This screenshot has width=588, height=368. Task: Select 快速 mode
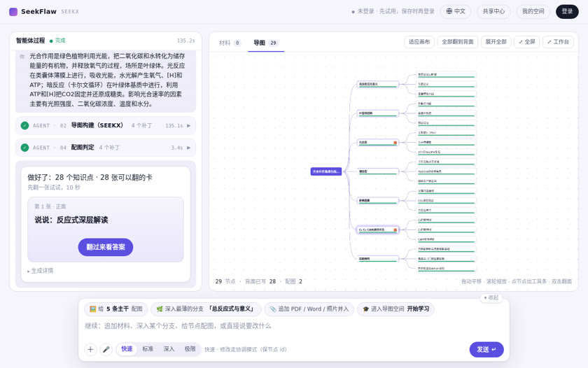click(127, 349)
